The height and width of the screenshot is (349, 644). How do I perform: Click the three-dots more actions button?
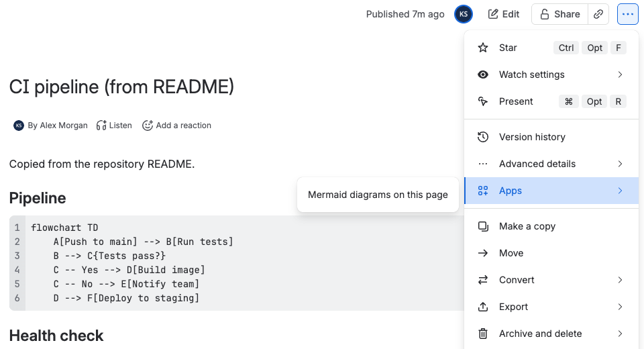coord(628,14)
